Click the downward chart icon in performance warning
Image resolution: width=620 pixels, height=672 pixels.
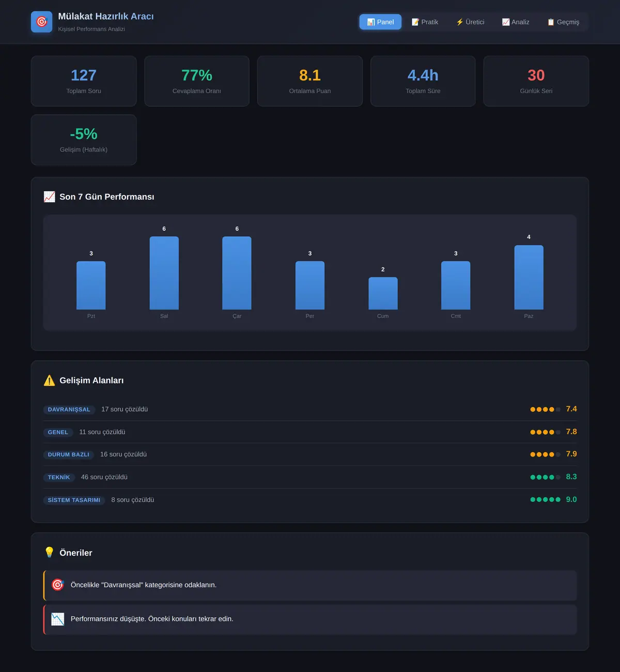pyautogui.click(x=58, y=619)
